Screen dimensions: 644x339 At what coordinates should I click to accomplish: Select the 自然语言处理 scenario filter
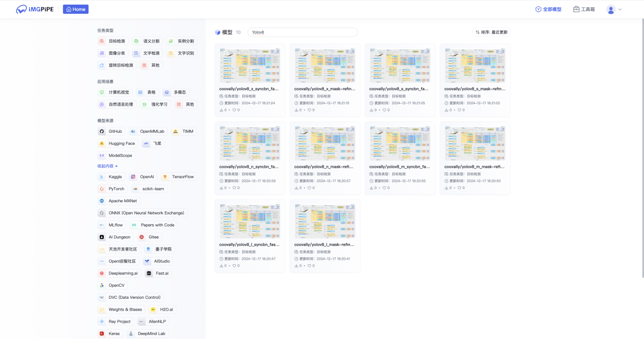116,104
